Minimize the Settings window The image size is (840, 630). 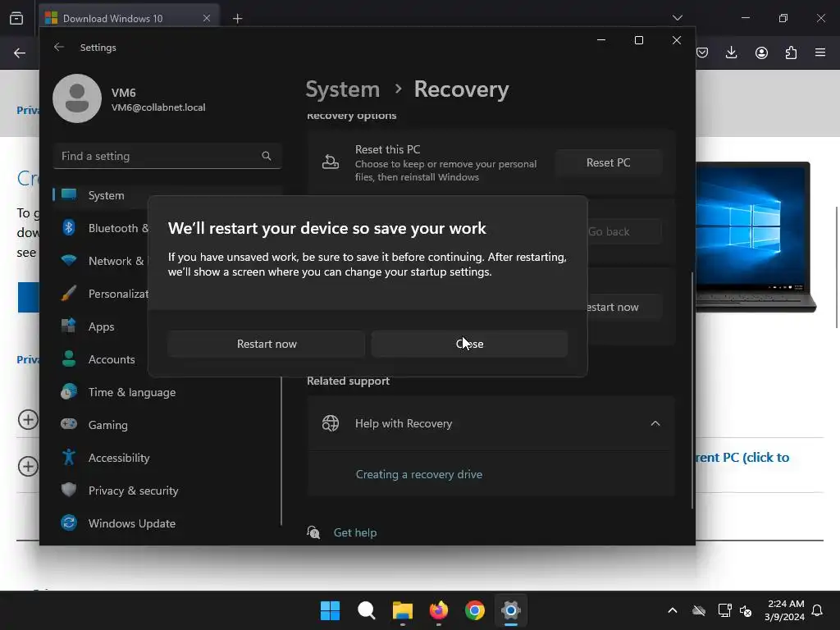click(x=601, y=40)
